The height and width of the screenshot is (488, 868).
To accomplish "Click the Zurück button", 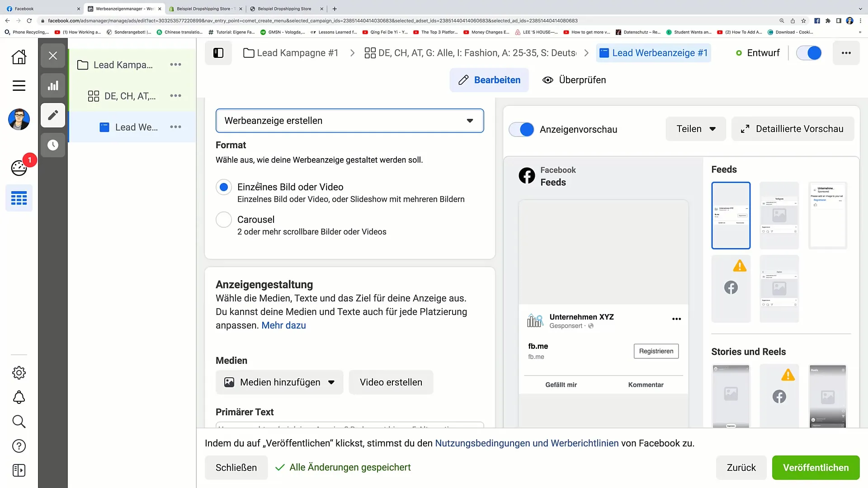I will pos(741,468).
